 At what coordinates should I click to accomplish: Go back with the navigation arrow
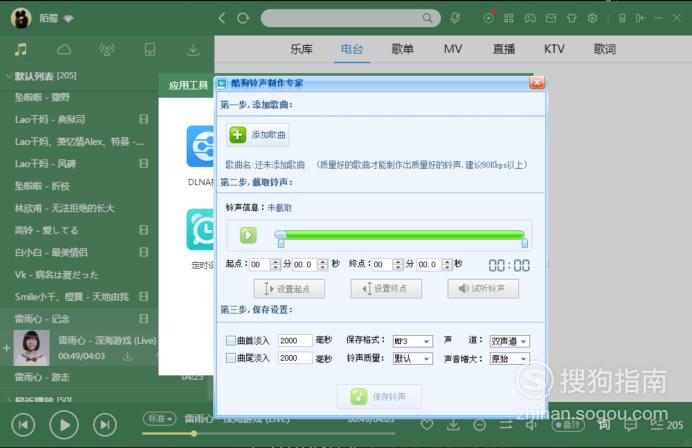(222, 18)
